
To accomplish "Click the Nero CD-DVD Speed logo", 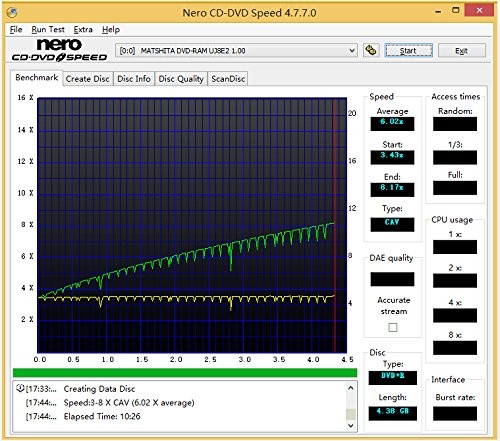I will [59, 50].
